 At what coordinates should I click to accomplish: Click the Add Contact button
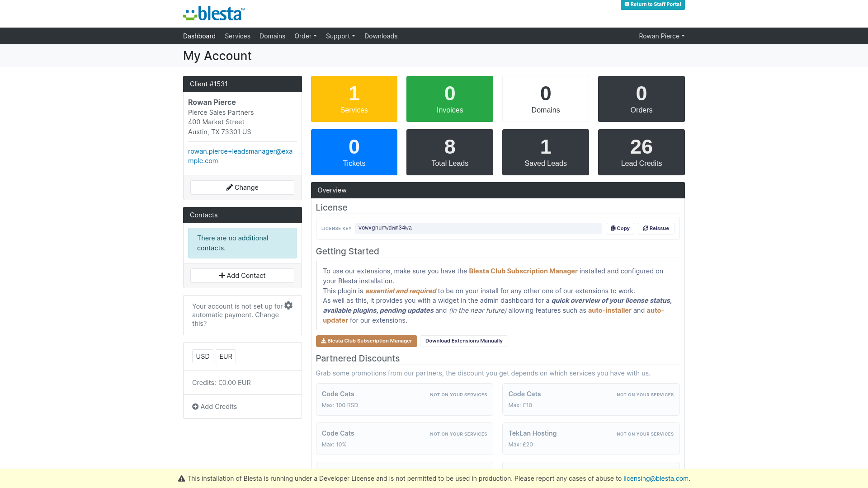click(242, 276)
